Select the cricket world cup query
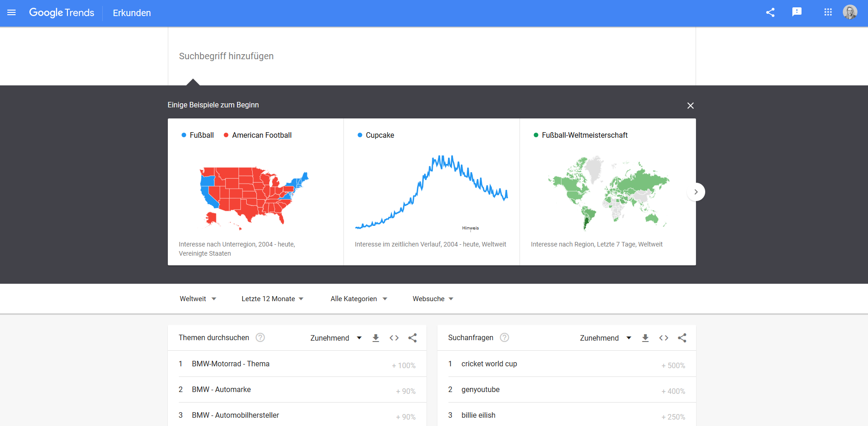The width and height of the screenshot is (868, 426). pos(567,364)
